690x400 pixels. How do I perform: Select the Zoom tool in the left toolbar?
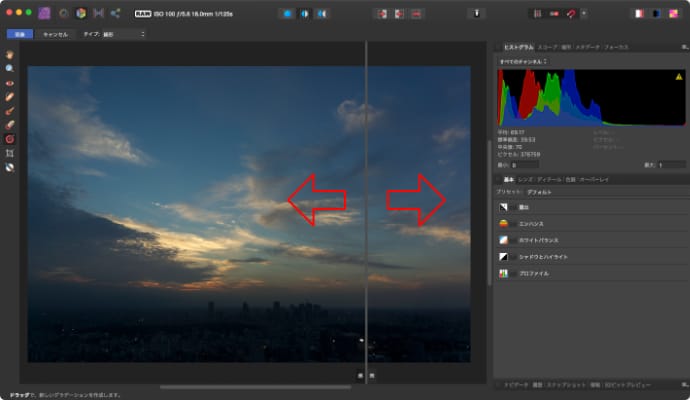[x=10, y=68]
